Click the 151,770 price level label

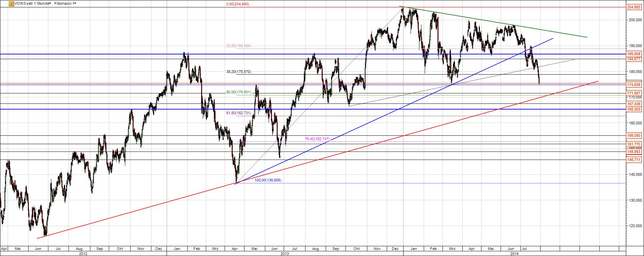pos(635,144)
